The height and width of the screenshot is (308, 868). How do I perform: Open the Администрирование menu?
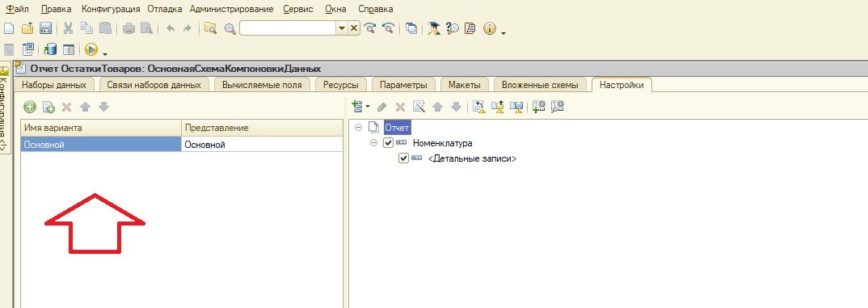pyautogui.click(x=231, y=9)
